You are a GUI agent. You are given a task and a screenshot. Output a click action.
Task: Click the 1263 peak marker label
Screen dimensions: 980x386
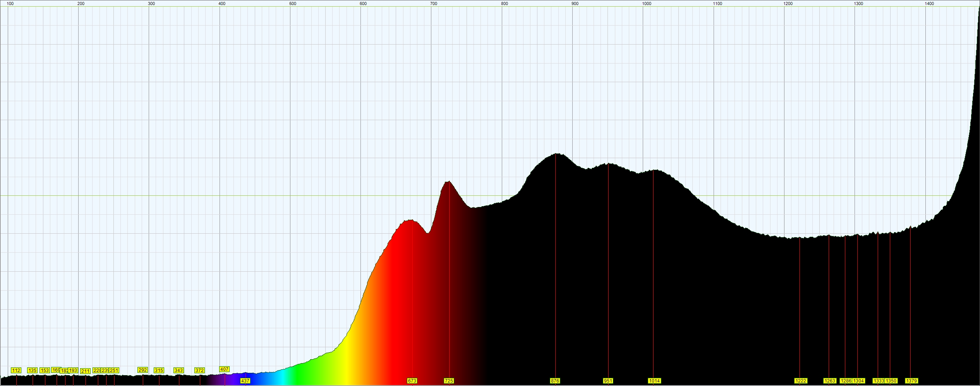pos(830,381)
